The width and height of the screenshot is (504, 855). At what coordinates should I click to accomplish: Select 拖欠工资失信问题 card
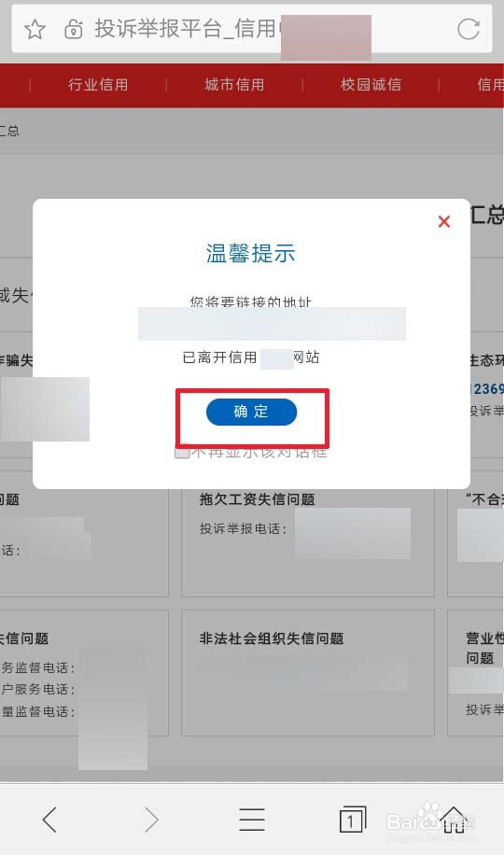308,542
